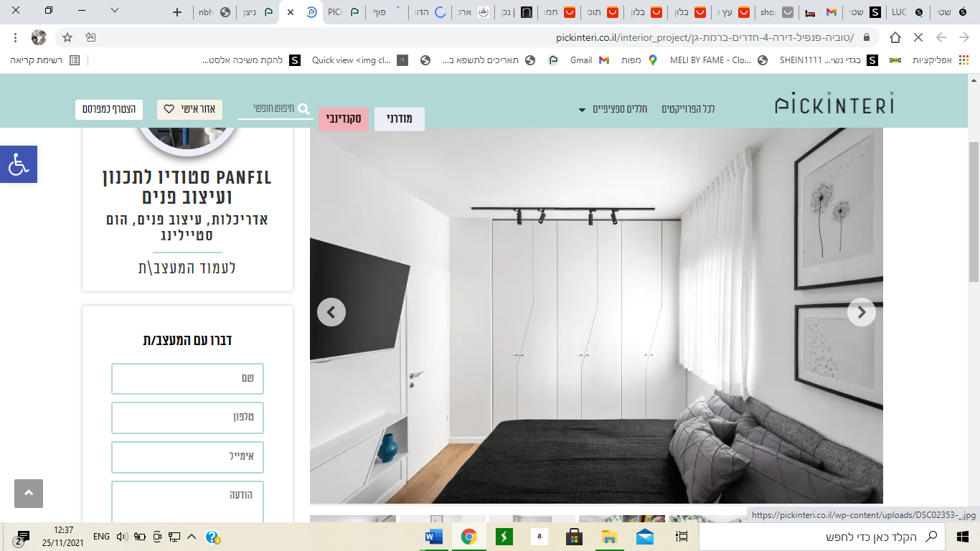Click the green S app on the taskbar
The height and width of the screenshot is (551, 980).
pyautogui.click(x=504, y=536)
